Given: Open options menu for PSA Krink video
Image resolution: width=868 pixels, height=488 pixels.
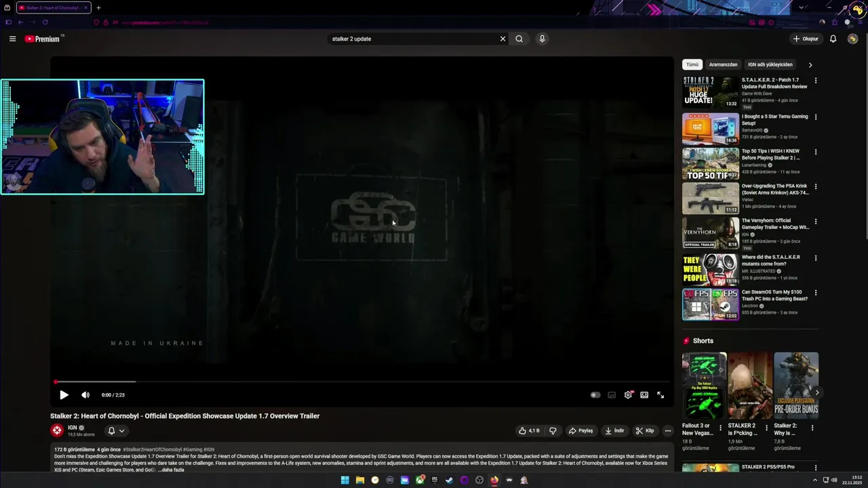Looking at the screenshot, I should coord(816,186).
